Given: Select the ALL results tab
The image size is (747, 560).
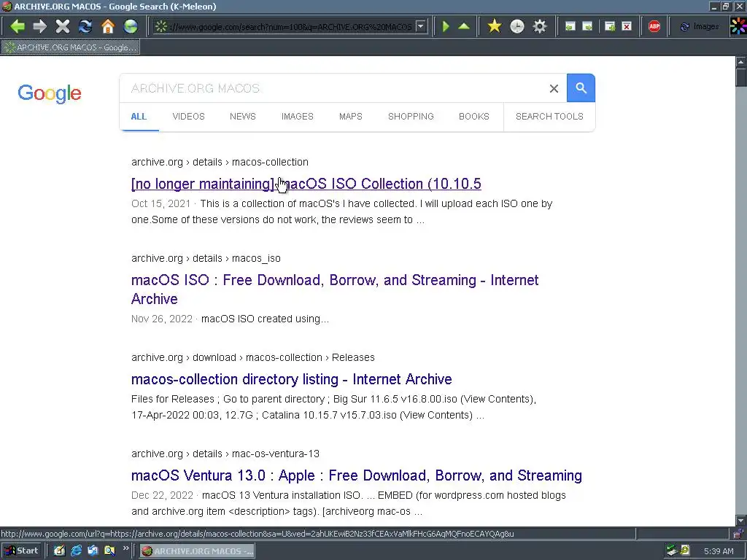Looking at the screenshot, I should click(x=139, y=116).
